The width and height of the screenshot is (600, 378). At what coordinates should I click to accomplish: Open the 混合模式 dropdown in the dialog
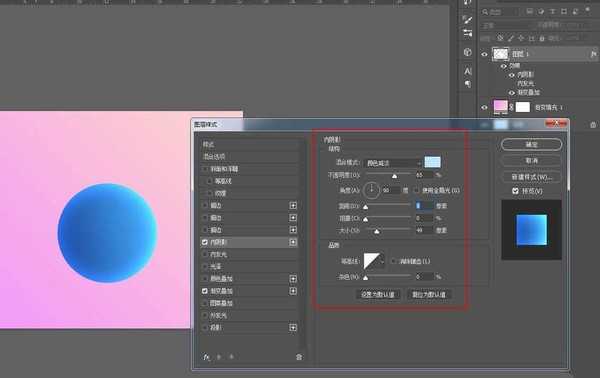393,163
